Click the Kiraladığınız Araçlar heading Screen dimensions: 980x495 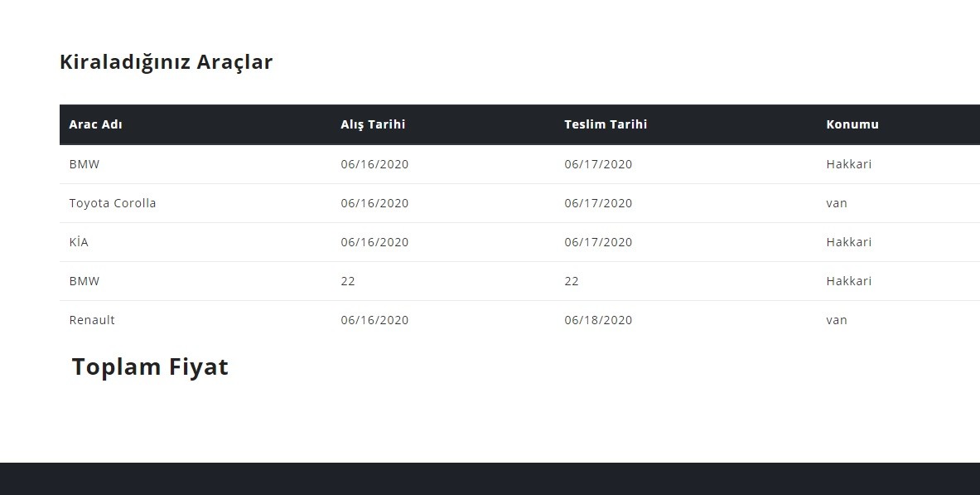click(166, 62)
